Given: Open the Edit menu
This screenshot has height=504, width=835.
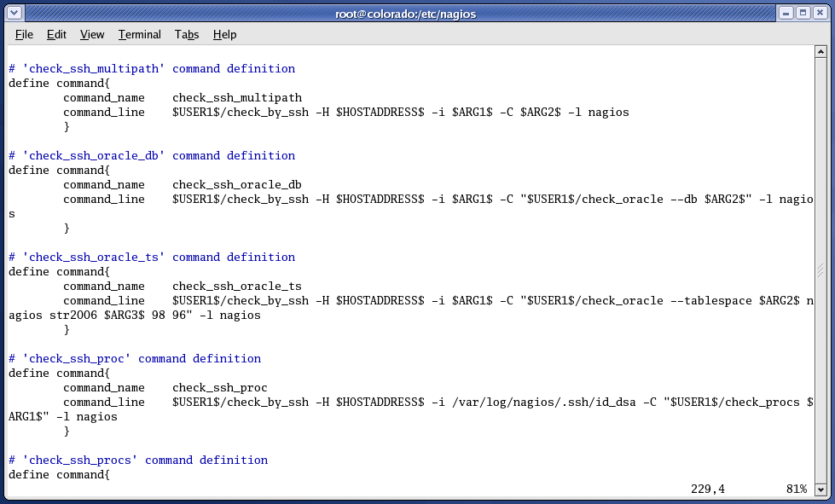Looking at the screenshot, I should click(x=56, y=35).
